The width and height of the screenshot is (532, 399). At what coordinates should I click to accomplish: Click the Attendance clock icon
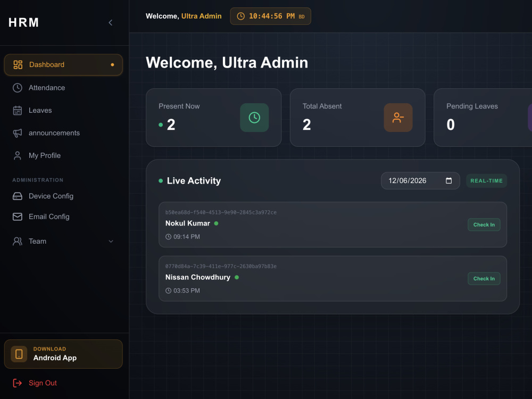point(18,88)
